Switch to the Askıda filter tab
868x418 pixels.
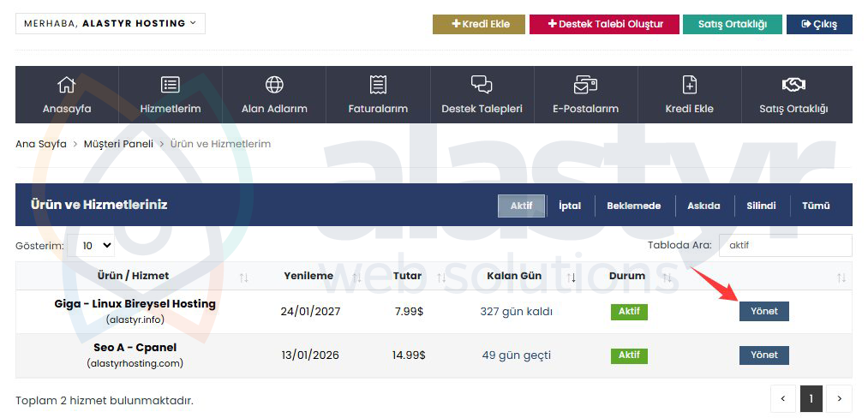pyautogui.click(x=703, y=206)
